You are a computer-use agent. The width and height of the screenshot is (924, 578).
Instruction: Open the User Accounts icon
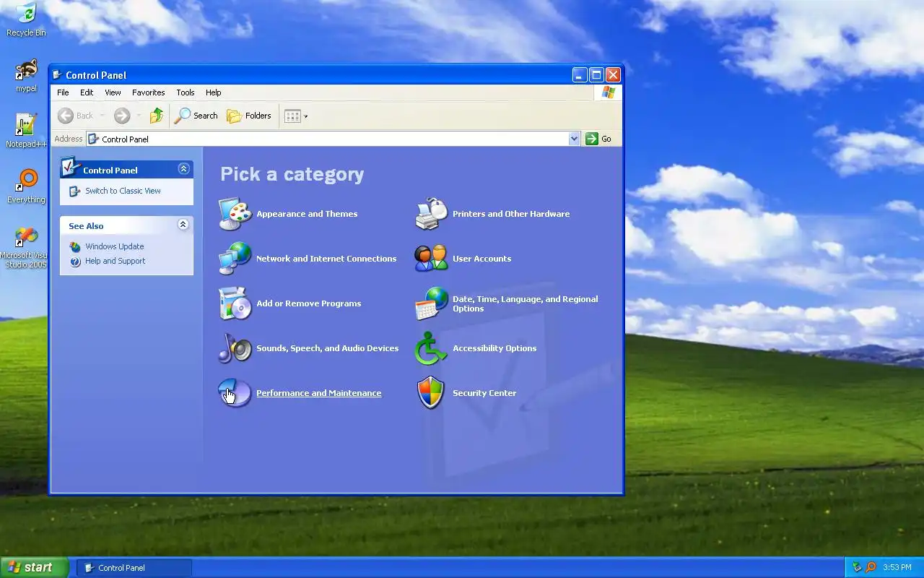(432, 259)
